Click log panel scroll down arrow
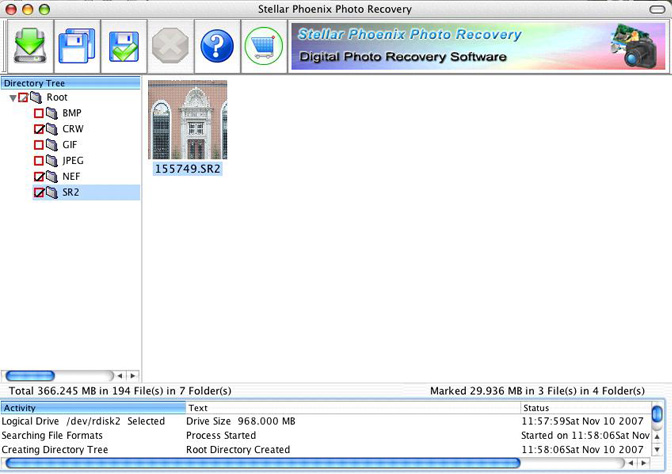Image resolution: width=672 pixels, height=474 pixels. [x=657, y=449]
